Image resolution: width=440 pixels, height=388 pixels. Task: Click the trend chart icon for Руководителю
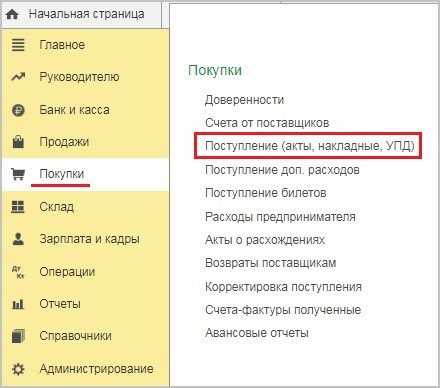tap(18, 77)
